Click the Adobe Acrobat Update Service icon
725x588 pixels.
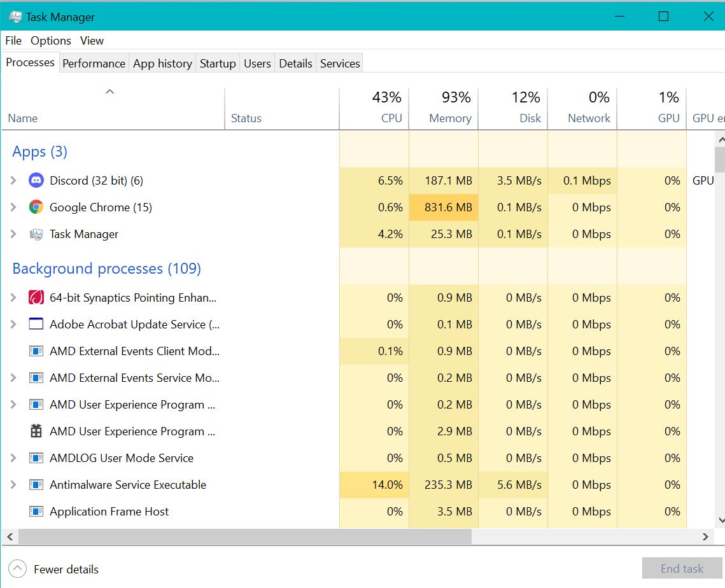(x=36, y=324)
